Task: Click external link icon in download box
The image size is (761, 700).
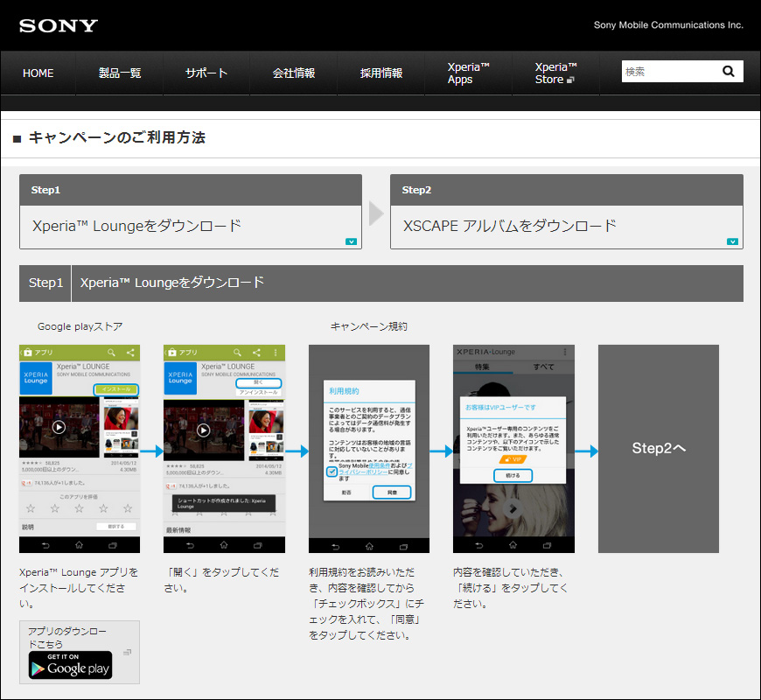Action: point(127,652)
